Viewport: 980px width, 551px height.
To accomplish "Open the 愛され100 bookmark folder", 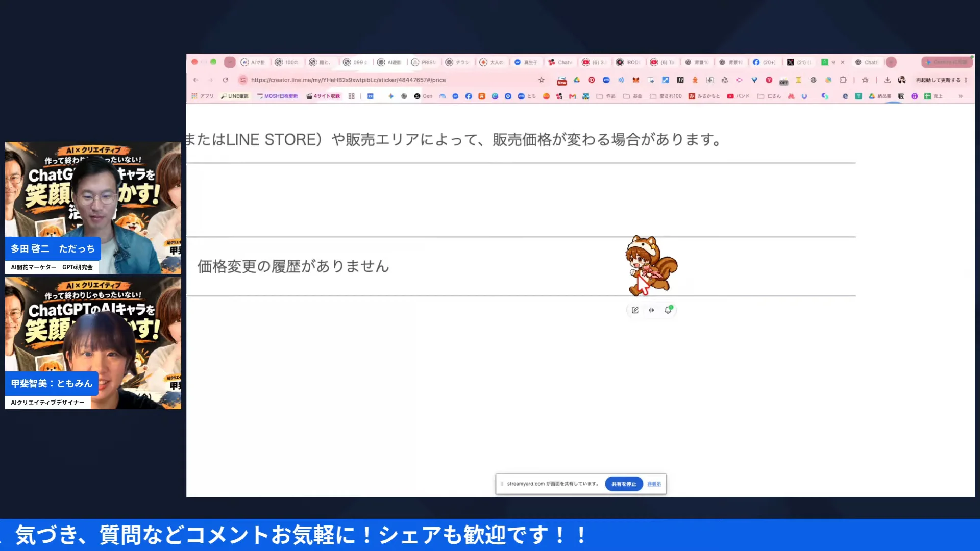I will pos(666,96).
